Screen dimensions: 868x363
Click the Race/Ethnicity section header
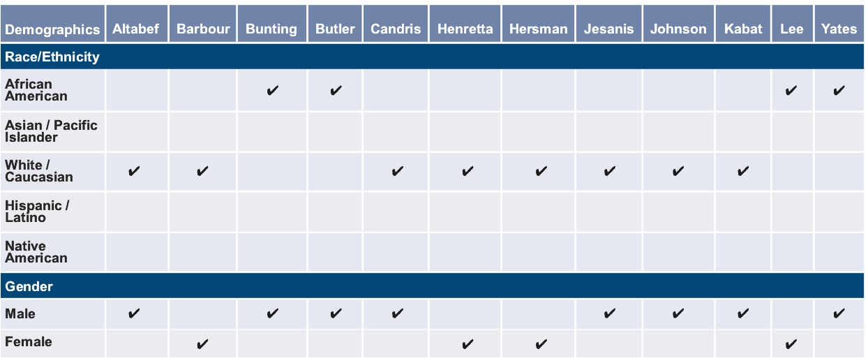(x=52, y=57)
